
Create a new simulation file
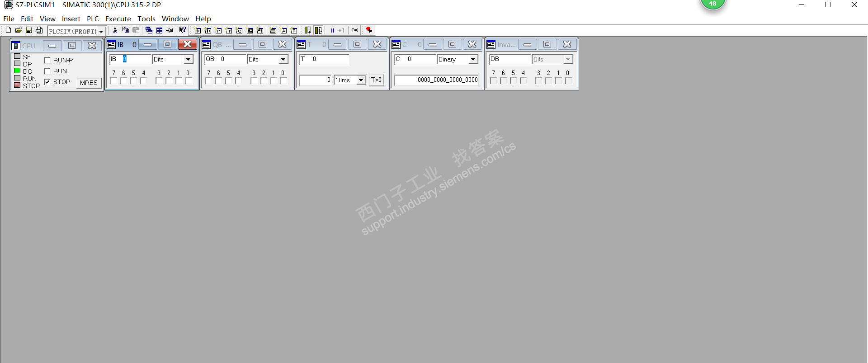pyautogui.click(x=8, y=30)
